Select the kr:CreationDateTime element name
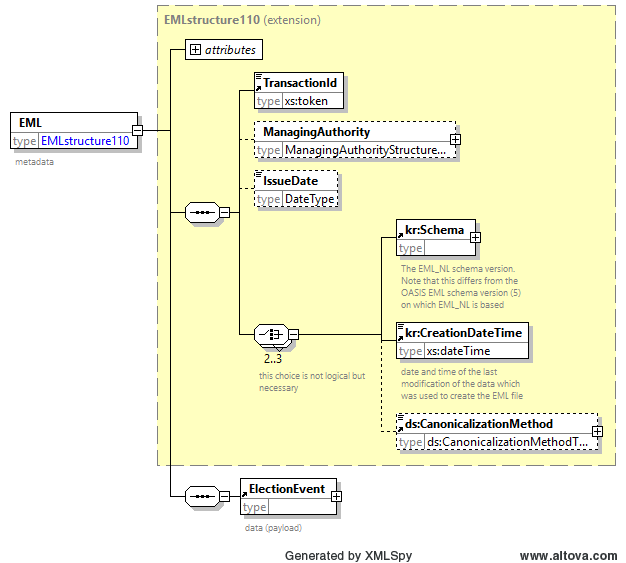 coord(464,333)
